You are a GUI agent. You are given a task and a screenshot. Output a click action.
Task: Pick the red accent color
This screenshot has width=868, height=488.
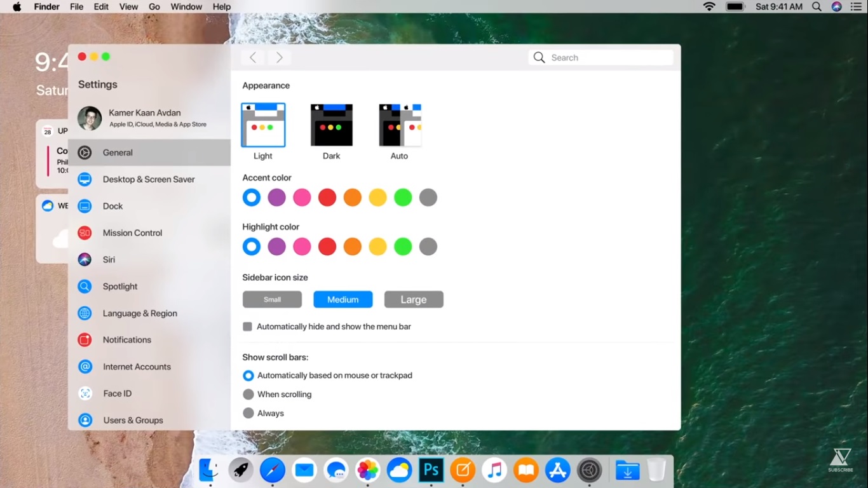coord(327,198)
